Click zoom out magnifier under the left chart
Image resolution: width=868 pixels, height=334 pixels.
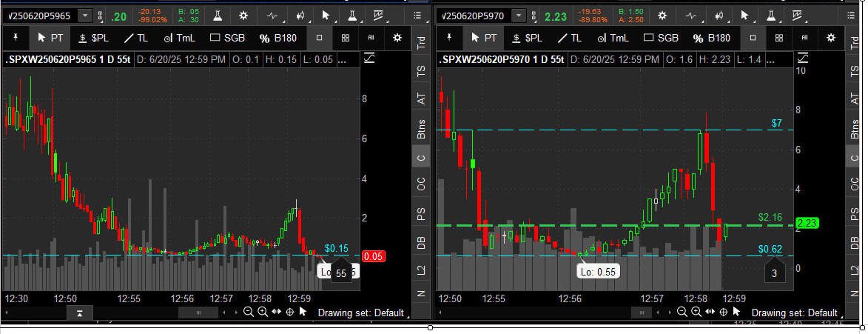[249, 313]
